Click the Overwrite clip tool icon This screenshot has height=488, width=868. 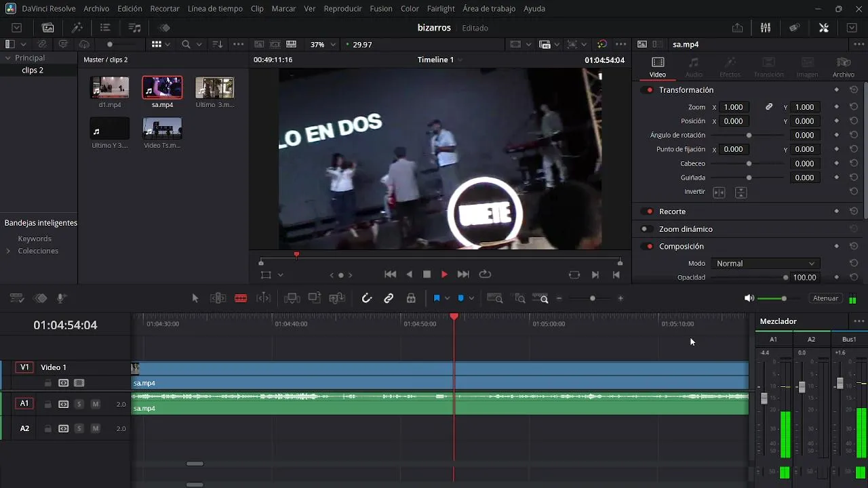(315, 298)
